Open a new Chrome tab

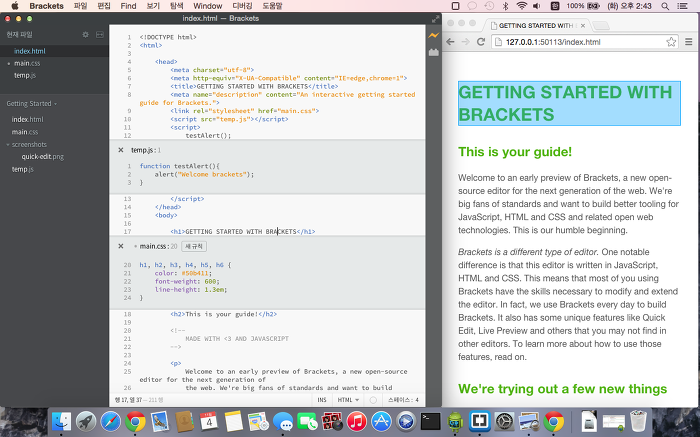point(601,25)
